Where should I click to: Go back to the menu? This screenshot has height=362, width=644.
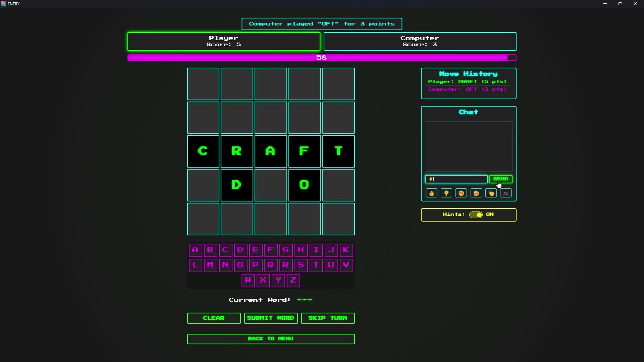[x=271, y=339]
